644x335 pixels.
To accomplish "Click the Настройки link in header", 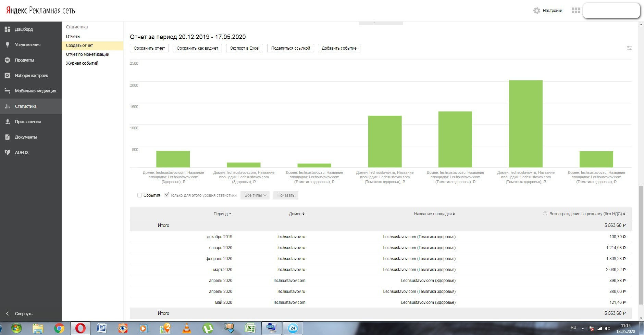I will [x=553, y=11].
